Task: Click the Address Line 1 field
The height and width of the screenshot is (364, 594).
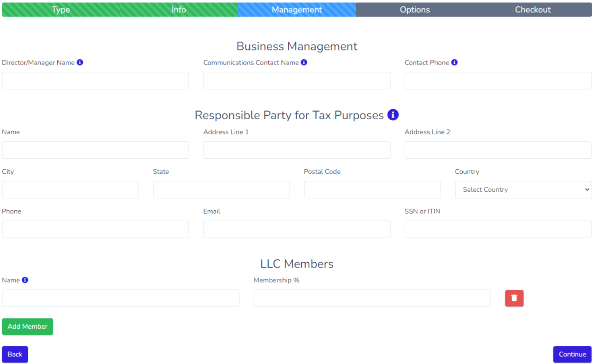Action: [x=297, y=150]
